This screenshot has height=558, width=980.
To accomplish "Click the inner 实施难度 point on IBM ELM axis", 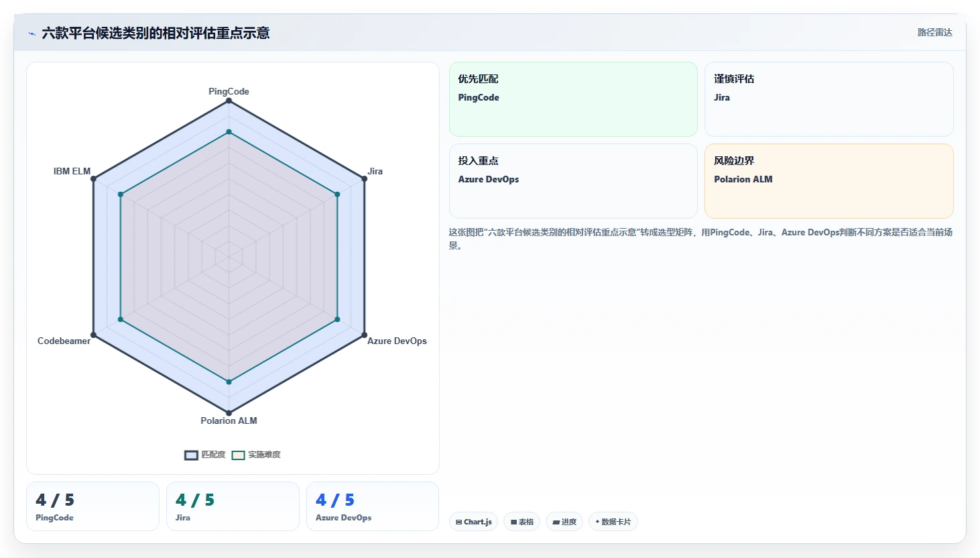I will coord(121,194).
